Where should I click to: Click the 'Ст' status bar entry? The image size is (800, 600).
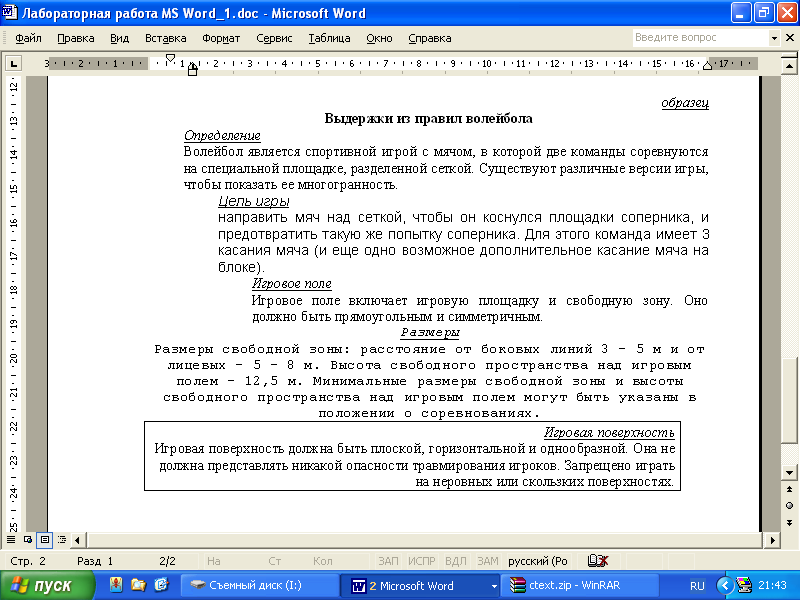point(274,561)
